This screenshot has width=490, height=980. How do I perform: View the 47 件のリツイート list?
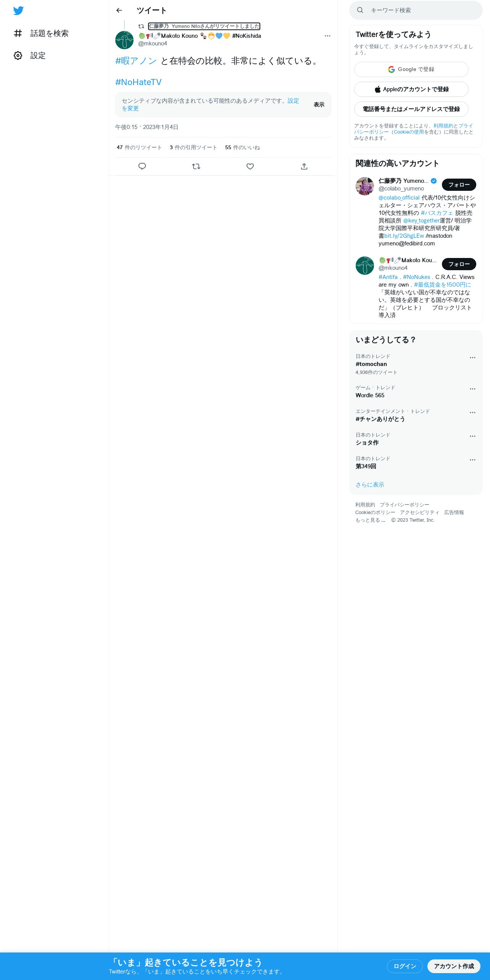139,148
